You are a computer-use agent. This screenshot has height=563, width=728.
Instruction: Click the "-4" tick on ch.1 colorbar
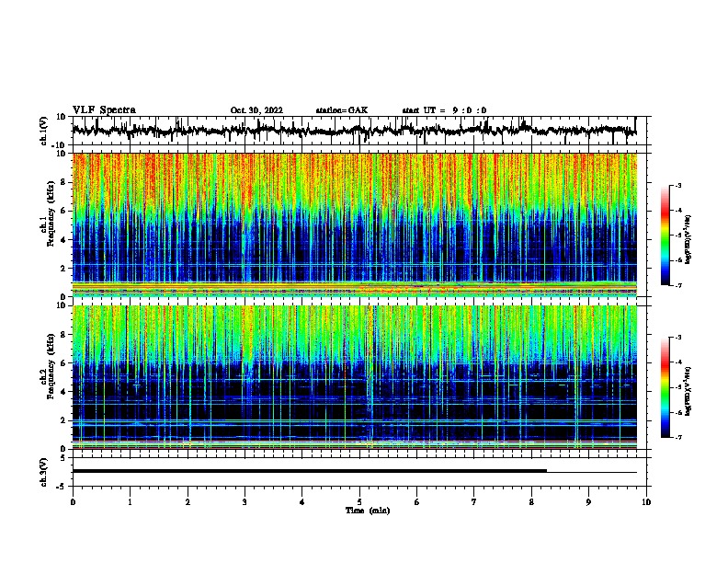(678, 211)
